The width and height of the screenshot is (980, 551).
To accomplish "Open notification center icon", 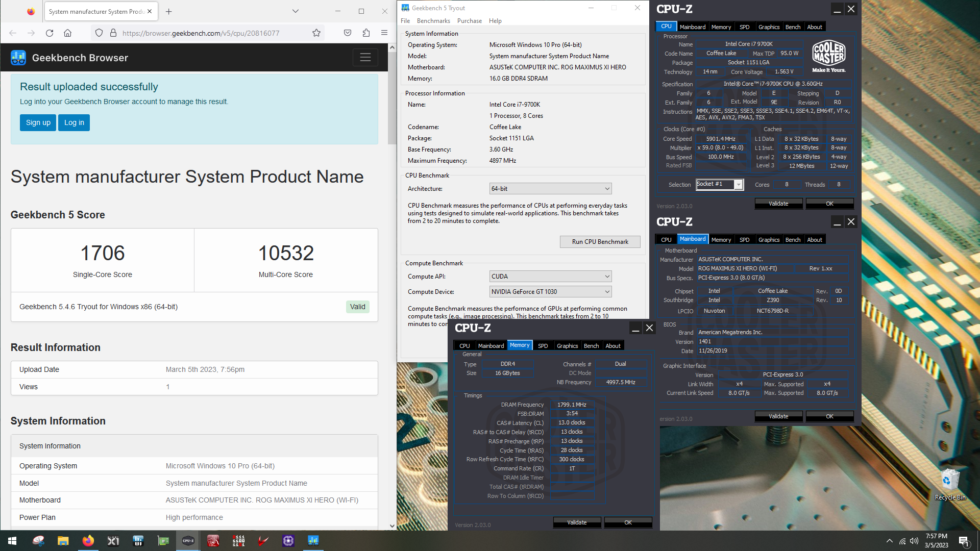I will pos(964,541).
